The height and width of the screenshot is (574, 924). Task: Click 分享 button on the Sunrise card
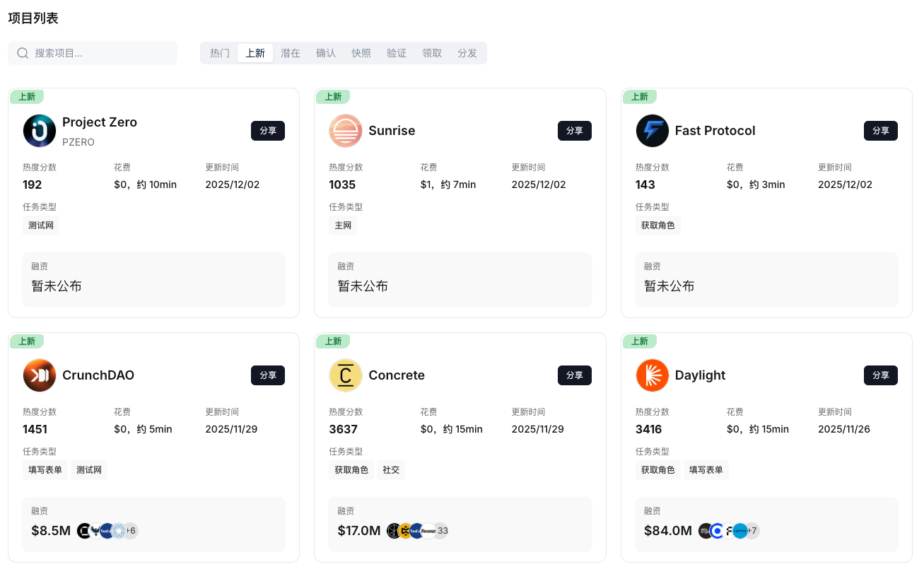click(574, 131)
